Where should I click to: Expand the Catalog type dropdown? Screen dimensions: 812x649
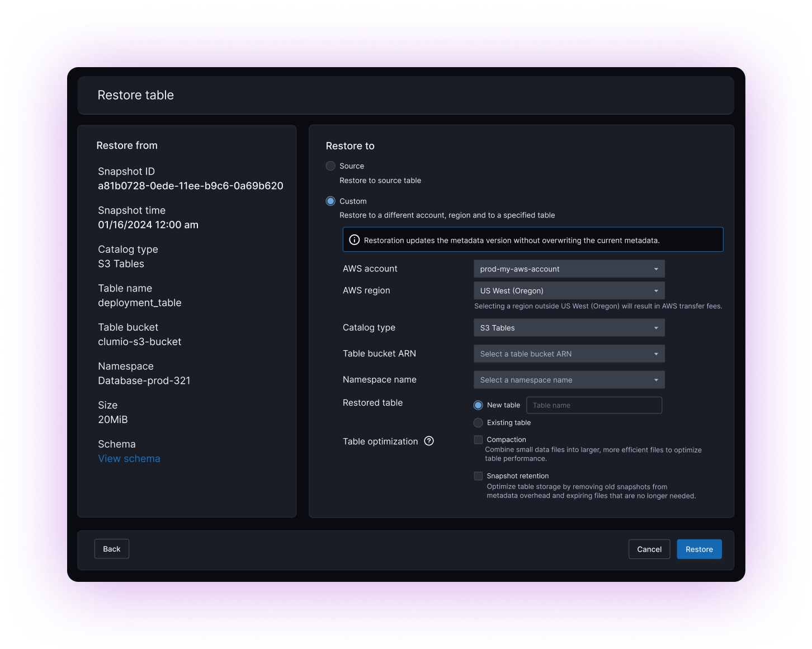(x=569, y=328)
